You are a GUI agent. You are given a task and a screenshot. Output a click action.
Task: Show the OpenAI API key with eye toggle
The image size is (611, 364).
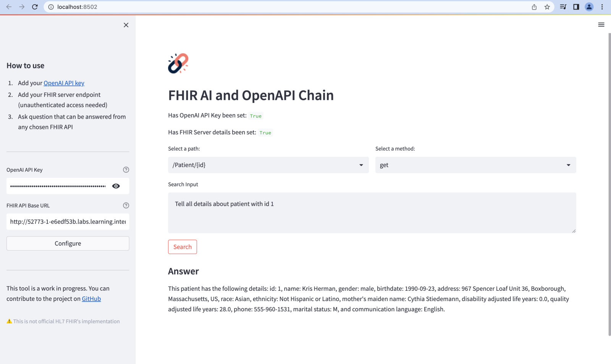click(116, 186)
